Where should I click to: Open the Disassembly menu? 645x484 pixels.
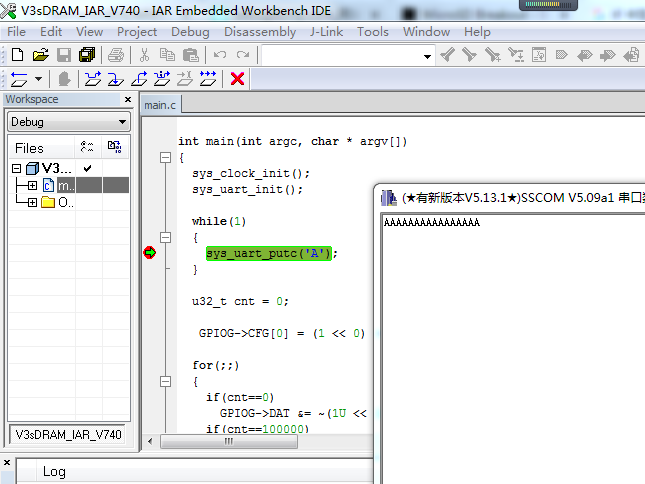coord(260,32)
